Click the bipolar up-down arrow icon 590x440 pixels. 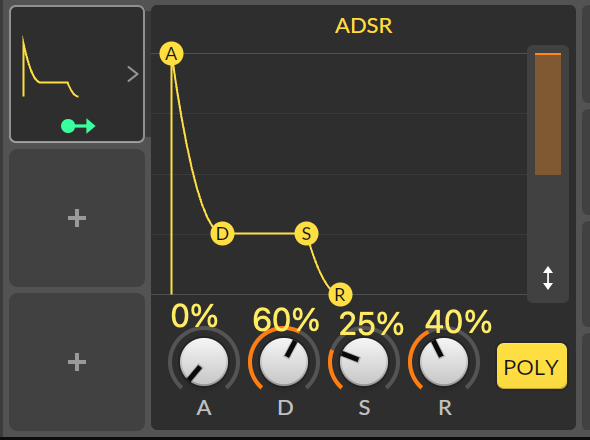pyautogui.click(x=548, y=278)
